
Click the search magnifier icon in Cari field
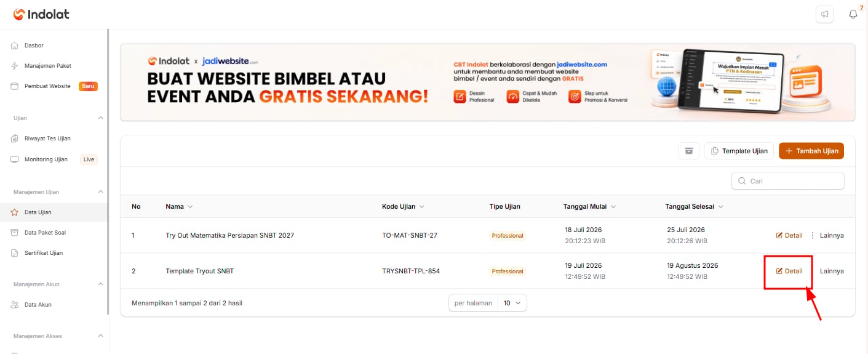pos(741,181)
